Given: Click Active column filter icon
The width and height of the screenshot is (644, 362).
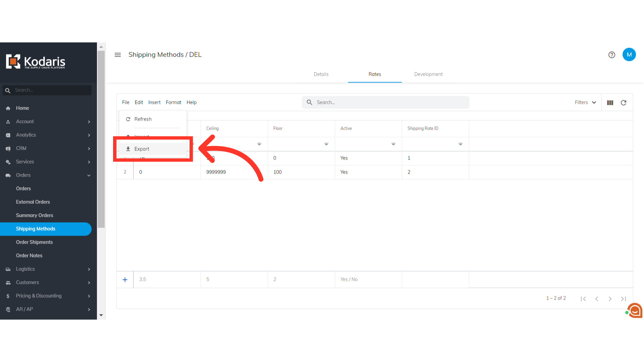Looking at the screenshot, I should click(x=393, y=144).
